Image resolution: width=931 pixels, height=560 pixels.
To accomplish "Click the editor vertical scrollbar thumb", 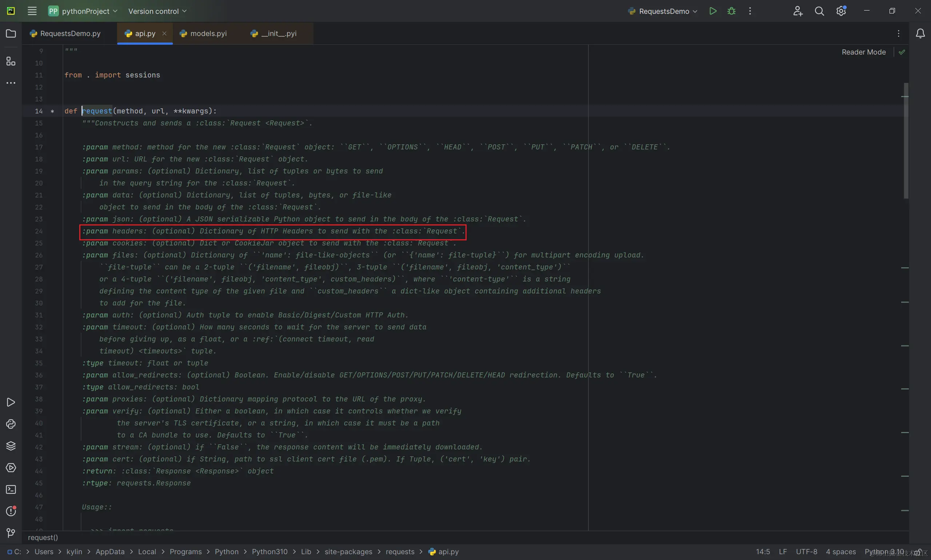I will tap(906, 140).
